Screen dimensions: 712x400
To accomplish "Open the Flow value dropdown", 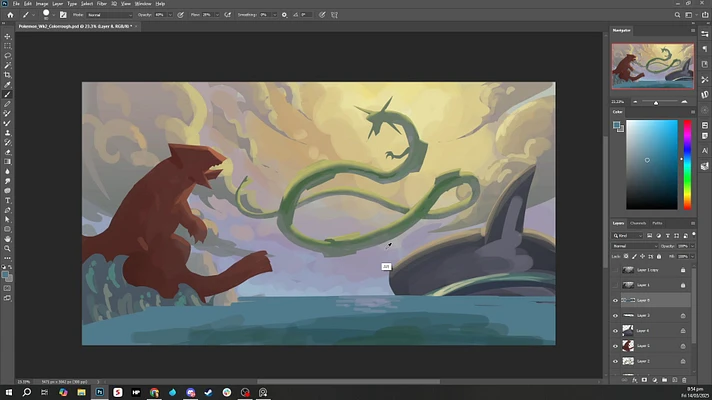I will (217, 15).
